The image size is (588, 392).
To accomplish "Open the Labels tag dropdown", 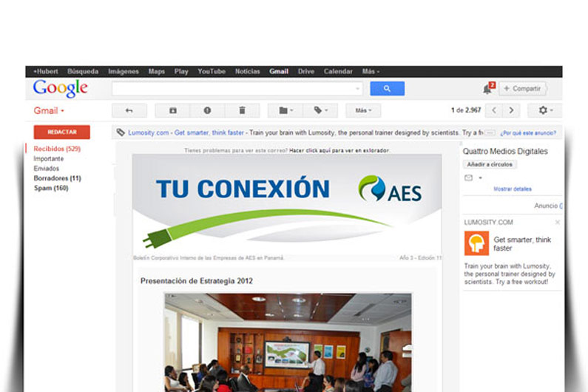I will (320, 110).
